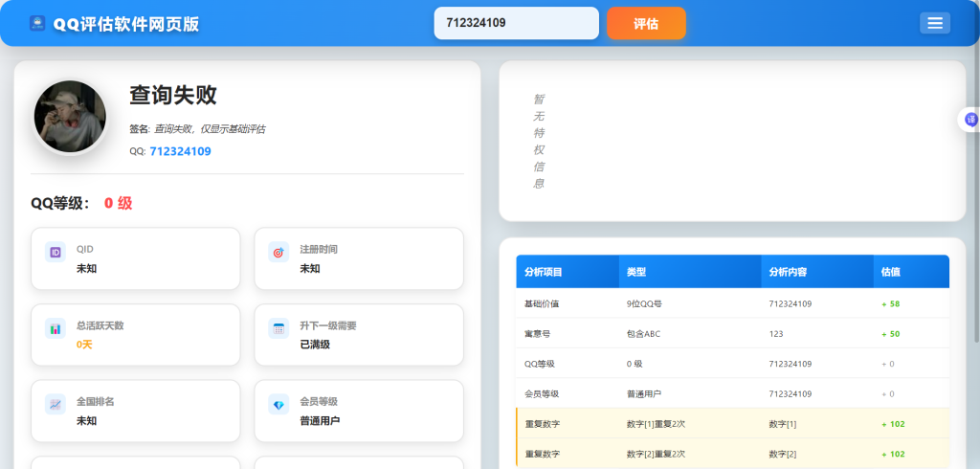Click the user avatar photo

click(x=70, y=117)
